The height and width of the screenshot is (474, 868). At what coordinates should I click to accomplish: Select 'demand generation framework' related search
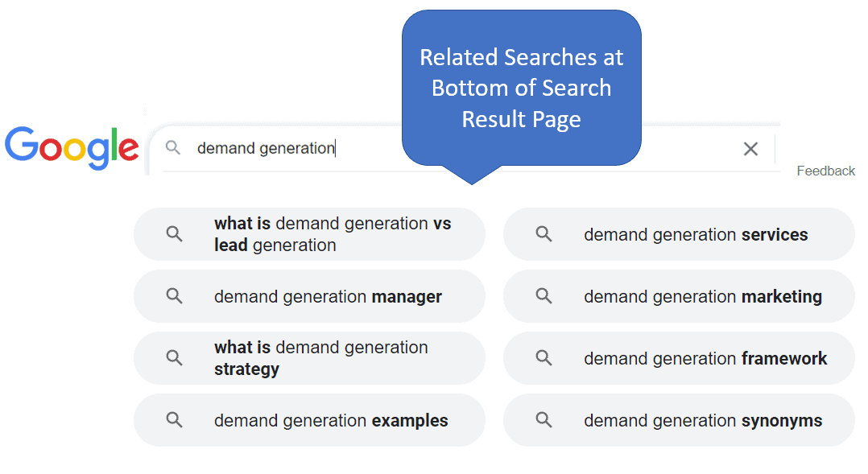click(x=705, y=359)
